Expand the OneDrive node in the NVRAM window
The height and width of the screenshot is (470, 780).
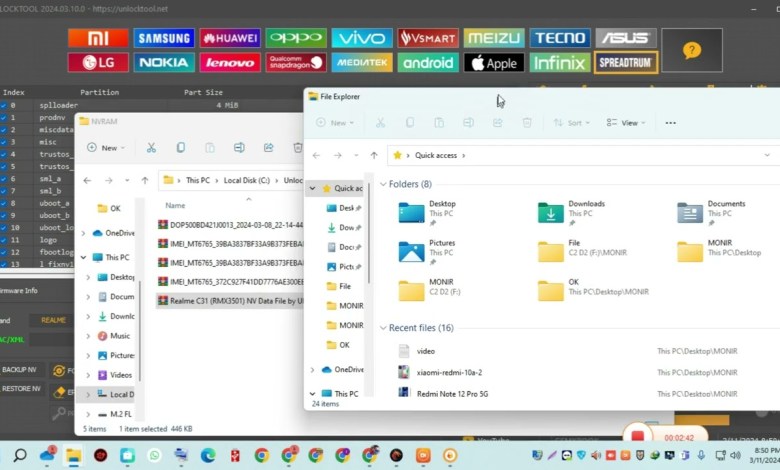(84, 233)
